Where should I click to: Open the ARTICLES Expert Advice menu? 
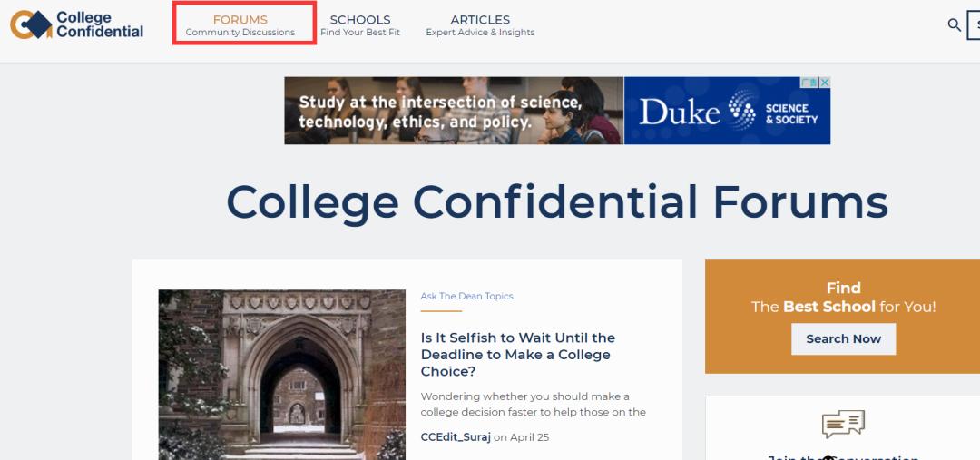pos(480,24)
